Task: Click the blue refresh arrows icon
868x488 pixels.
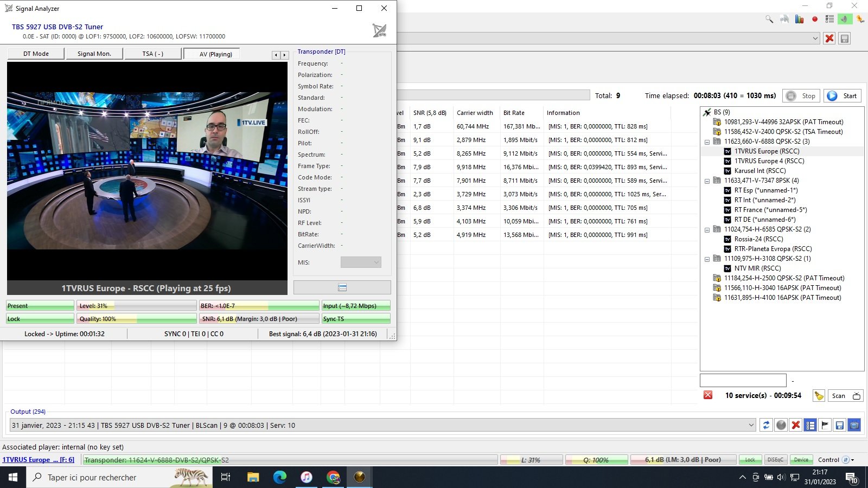Action: click(766, 426)
